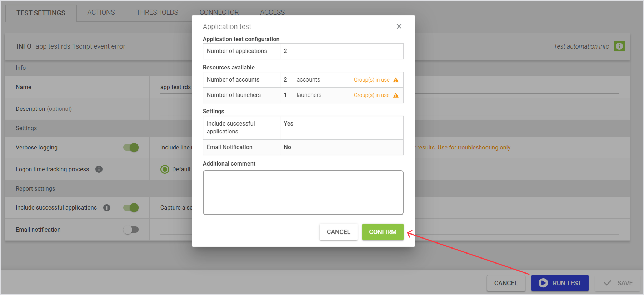Click the Include successful applications info icon
The width and height of the screenshot is (644, 295).
point(107,208)
